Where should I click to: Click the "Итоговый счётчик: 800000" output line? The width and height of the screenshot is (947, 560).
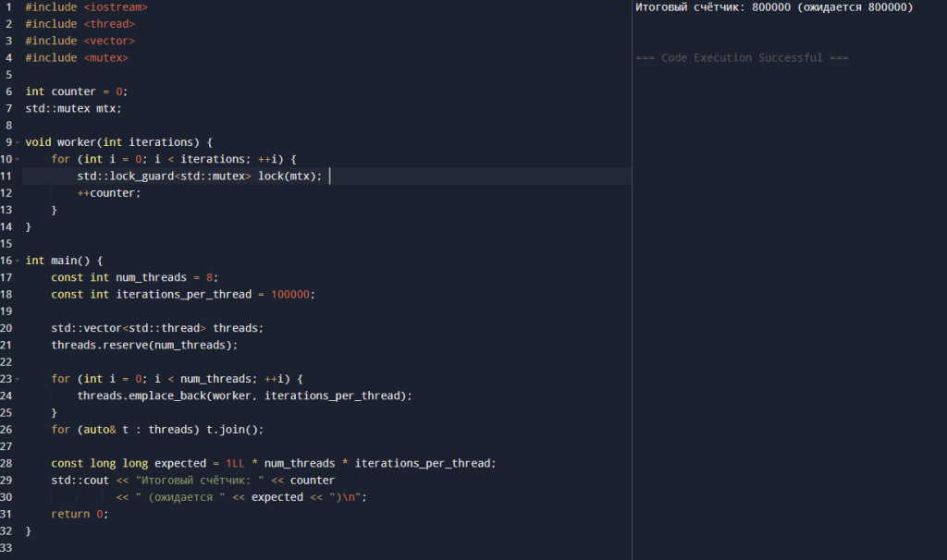(x=773, y=7)
